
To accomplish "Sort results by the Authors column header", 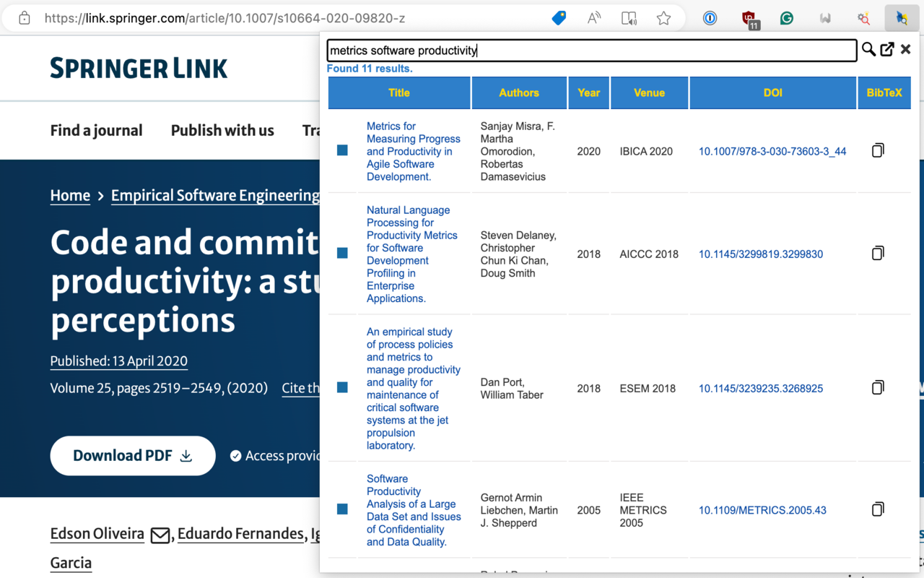I will (519, 92).
